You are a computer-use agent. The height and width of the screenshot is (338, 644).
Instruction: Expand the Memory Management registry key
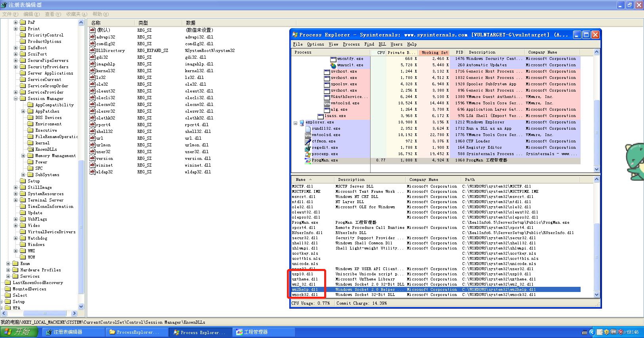coord(23,156)
